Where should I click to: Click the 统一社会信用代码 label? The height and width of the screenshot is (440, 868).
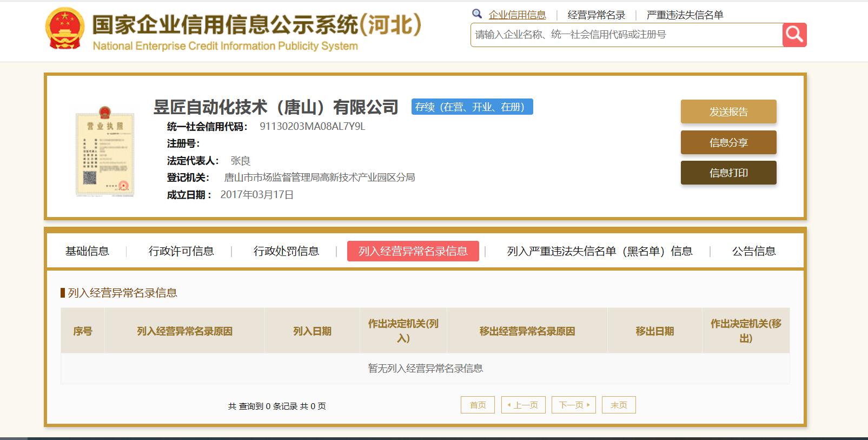[x=207, y=127]
